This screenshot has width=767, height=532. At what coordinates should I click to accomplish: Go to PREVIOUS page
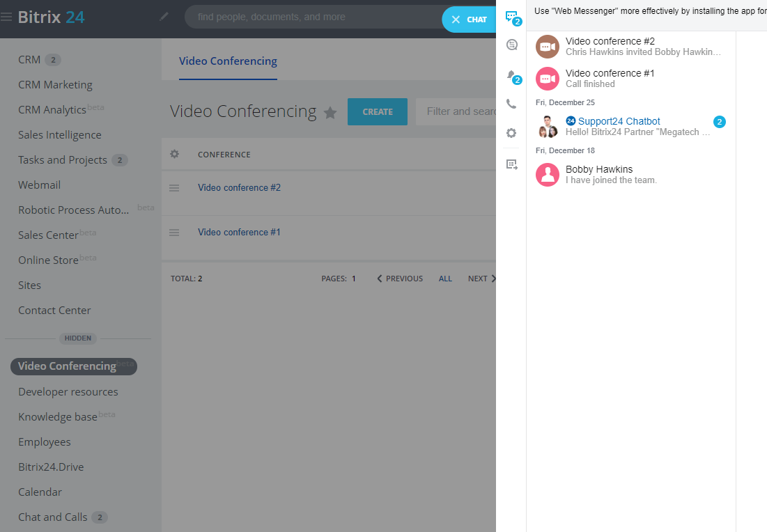[x=400, y=279]
